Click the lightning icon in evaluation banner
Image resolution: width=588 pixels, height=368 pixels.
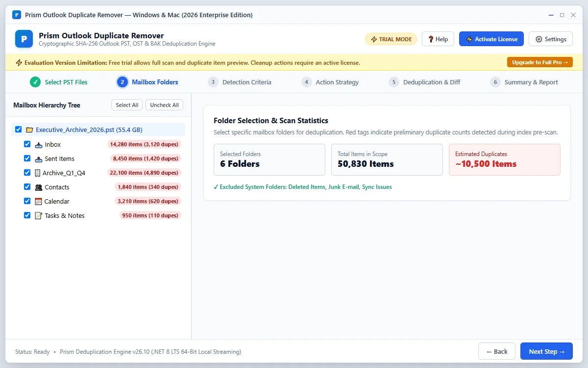point(19,63)
